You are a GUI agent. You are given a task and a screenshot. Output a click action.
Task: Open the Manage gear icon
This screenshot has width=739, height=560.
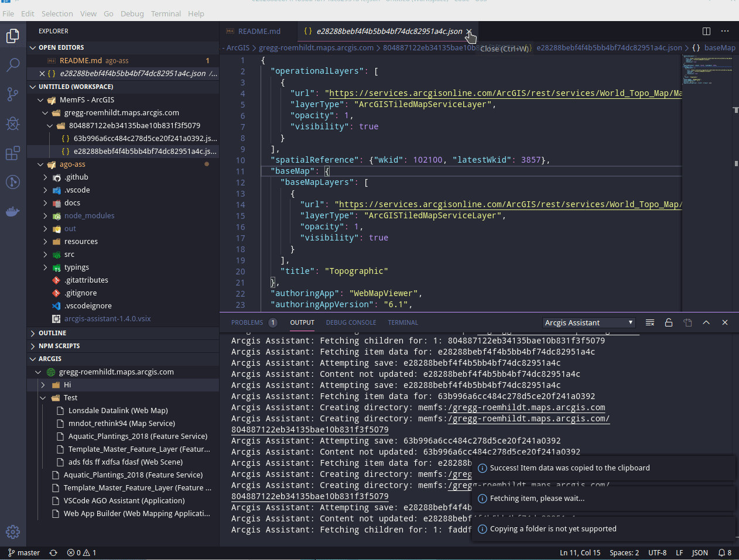click(13, 531)
